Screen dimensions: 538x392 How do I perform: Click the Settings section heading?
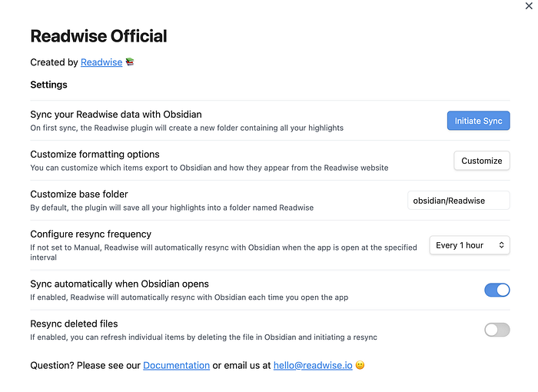(48, 85)
